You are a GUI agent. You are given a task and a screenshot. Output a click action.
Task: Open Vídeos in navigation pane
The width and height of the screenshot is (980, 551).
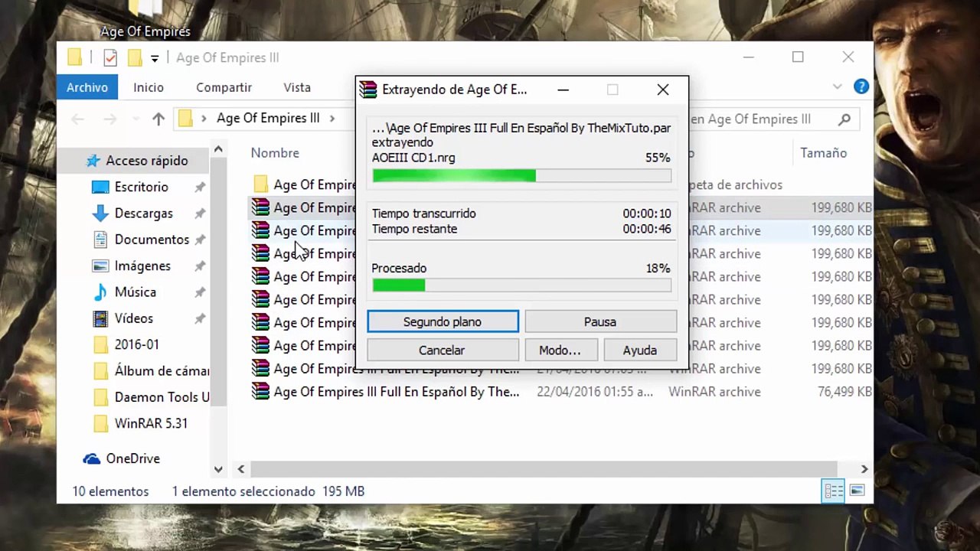pos(133,318)
